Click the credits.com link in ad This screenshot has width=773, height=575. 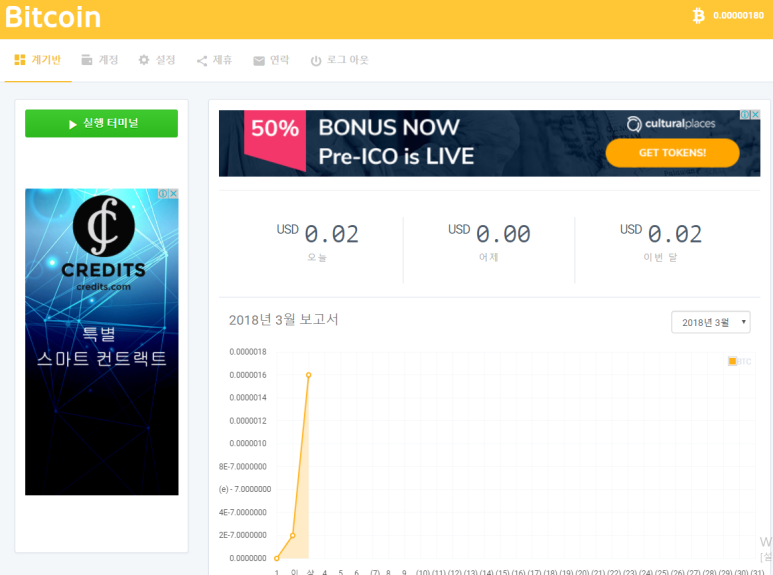pyautogui.click(x=104, y=287)
